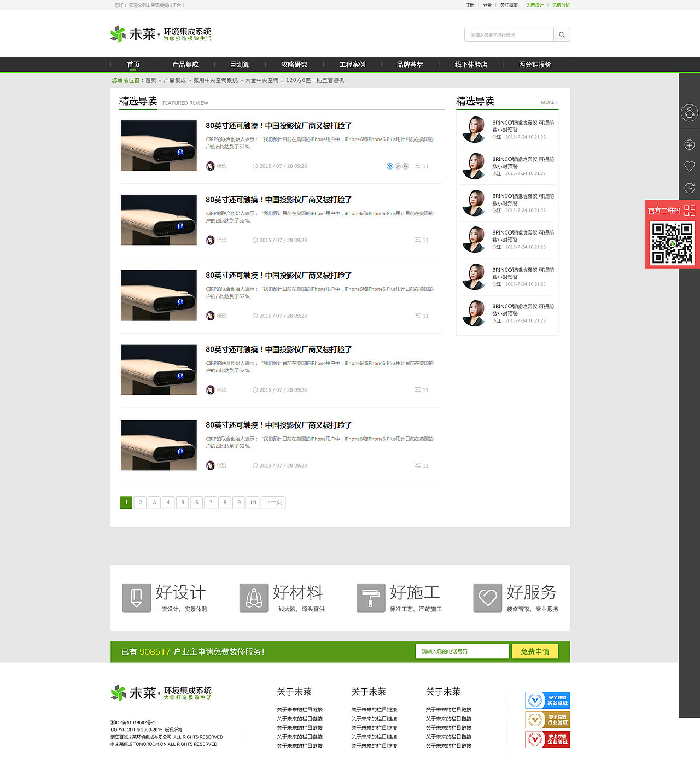Select the heart favorites icon in sidebar
The width and height of the screenshot is (700, 770).
(690, 166)
